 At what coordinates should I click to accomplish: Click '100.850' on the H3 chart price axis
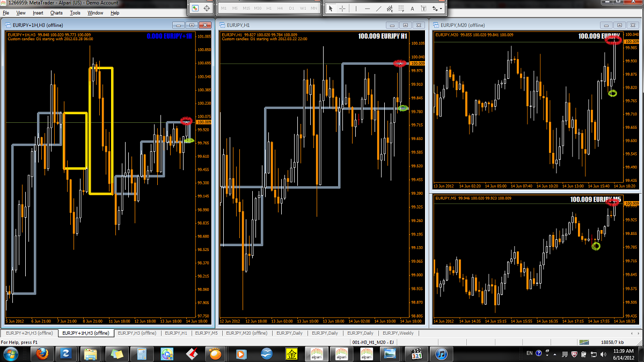tap(204, 50)
